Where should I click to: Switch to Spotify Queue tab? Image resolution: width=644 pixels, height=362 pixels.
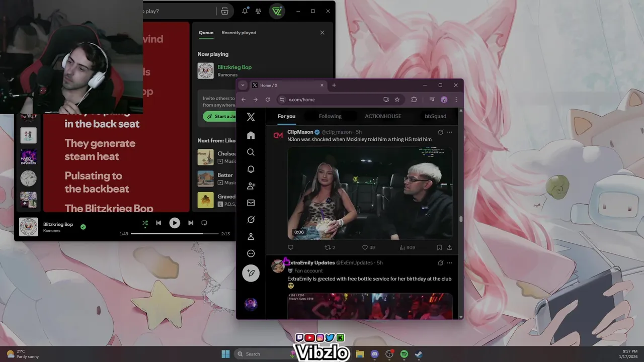tap(206, 33)
